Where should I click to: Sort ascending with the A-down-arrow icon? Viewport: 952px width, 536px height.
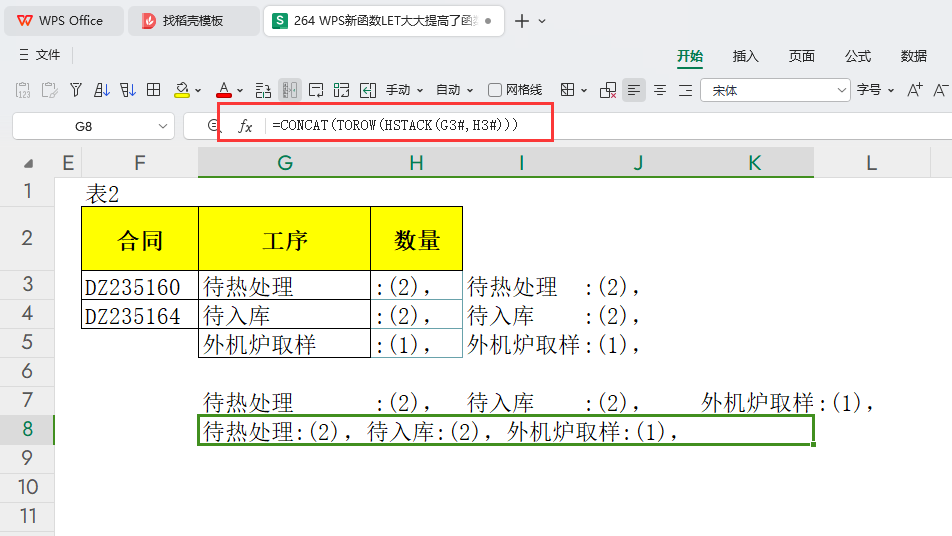(x=102, y=90)
